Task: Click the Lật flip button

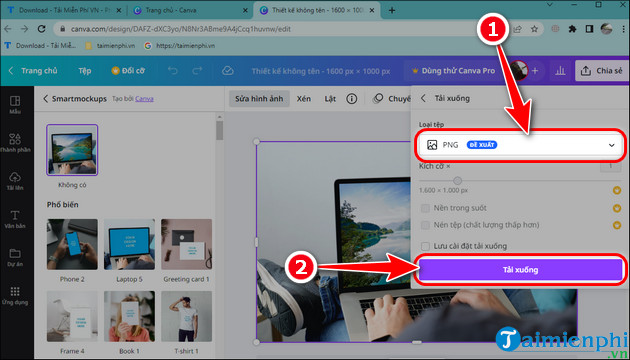Action: click(x=330, y=98)
